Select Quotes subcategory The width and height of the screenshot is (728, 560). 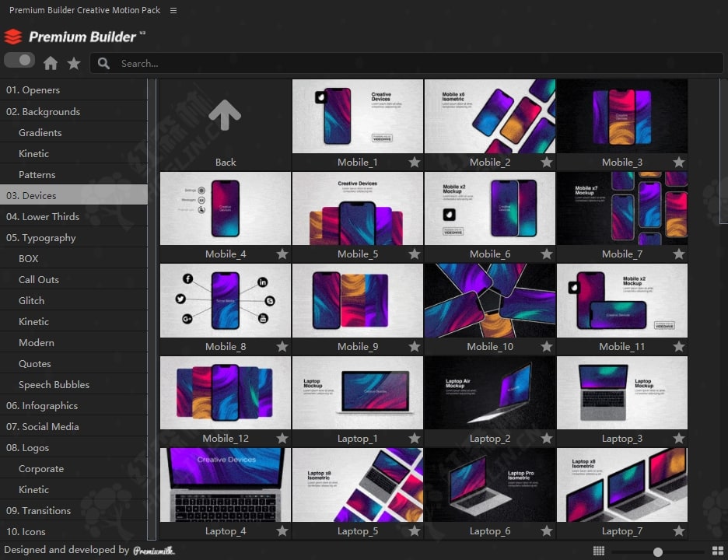pos(74,363)
